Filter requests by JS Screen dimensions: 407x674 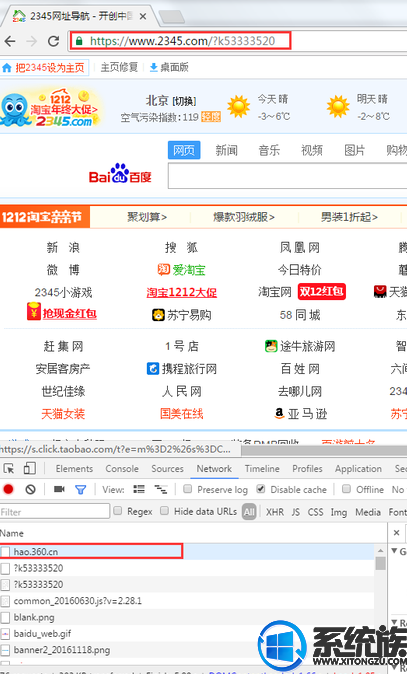[x=296, y=512]
